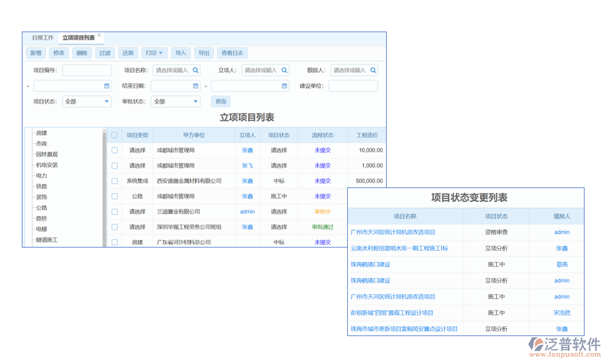
Task: Toggle the select-all checkbox in table header
Action: coord(114,135)
